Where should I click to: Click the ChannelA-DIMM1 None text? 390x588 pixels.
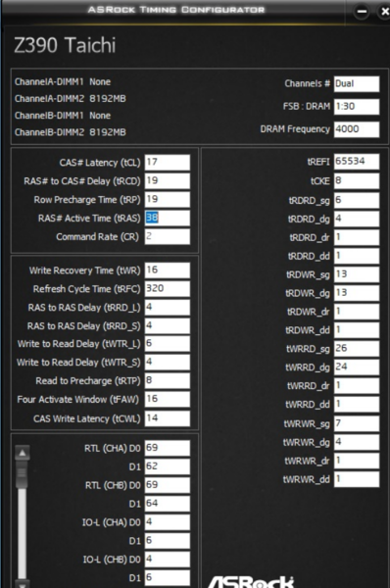(63, 81)
